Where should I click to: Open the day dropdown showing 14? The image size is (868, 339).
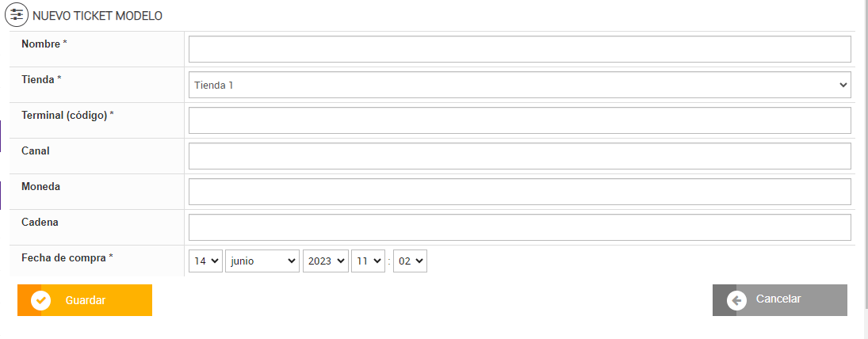pyautogui.click(x=205, y=261)
